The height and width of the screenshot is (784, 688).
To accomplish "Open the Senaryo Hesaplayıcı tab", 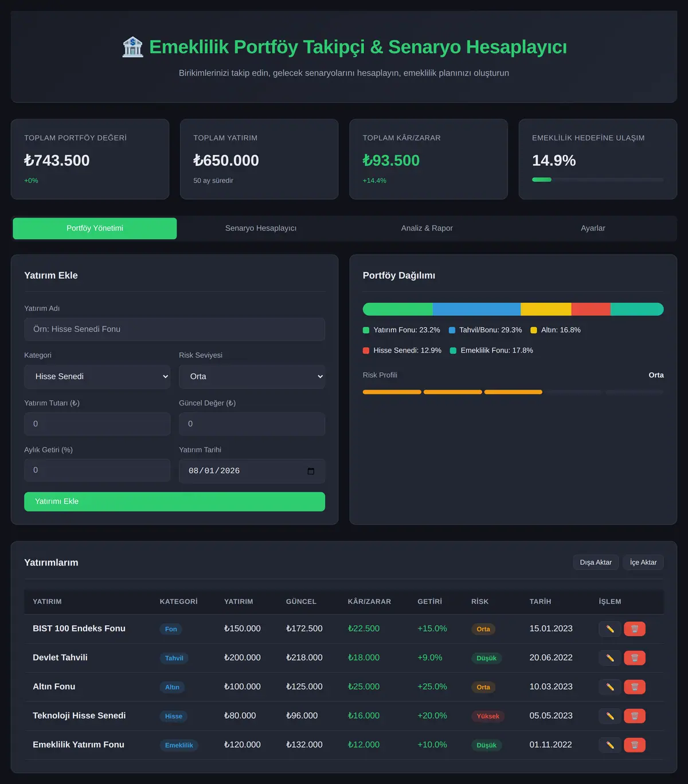I will tap(261, 228).
